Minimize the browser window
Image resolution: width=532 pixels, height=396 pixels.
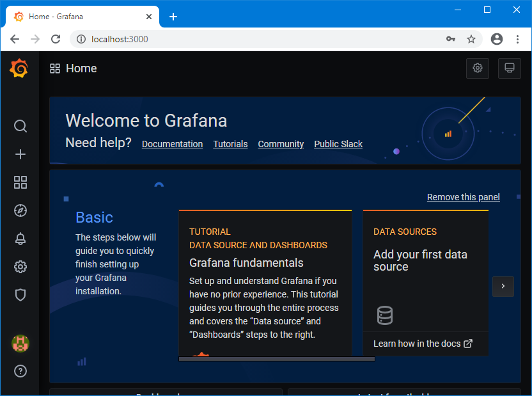tap(458, 10)
